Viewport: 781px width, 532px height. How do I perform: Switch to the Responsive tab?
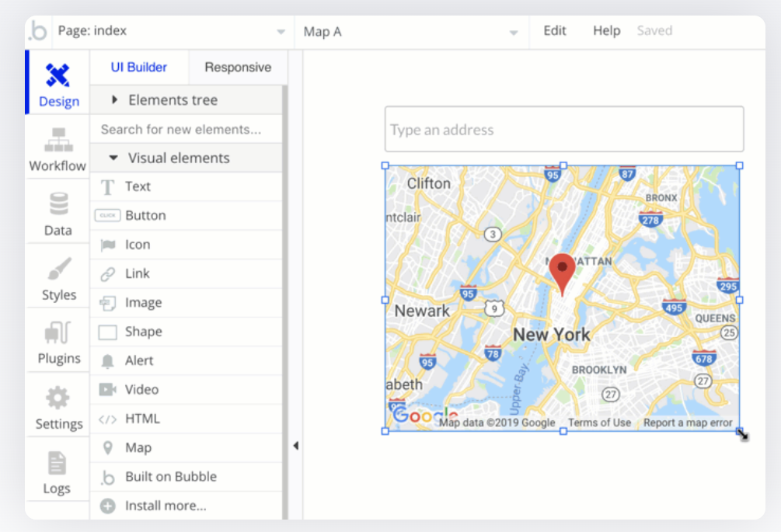[x=238, y=68]
